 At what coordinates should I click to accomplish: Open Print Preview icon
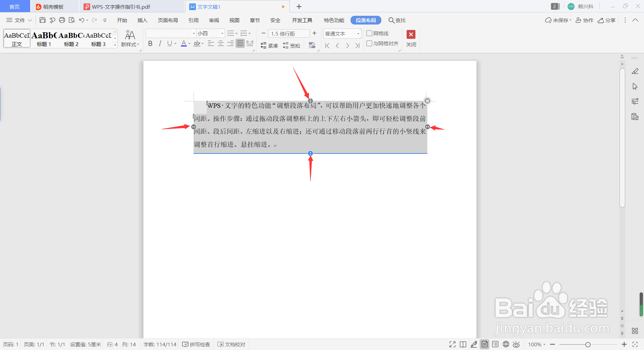click(x=72, y=20)
